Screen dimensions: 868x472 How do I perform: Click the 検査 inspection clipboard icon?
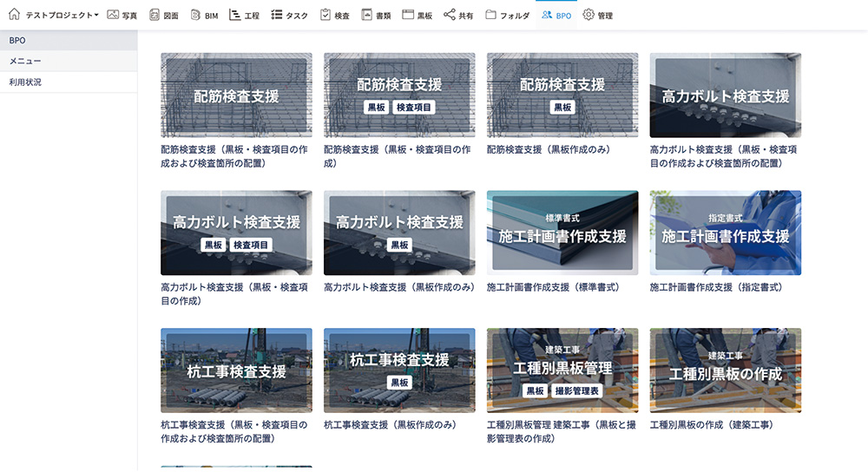pos(325,15)
